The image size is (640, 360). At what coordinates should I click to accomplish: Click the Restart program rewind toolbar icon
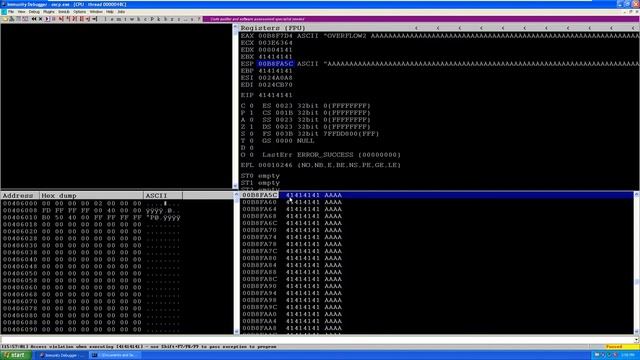tap(34, 19)
